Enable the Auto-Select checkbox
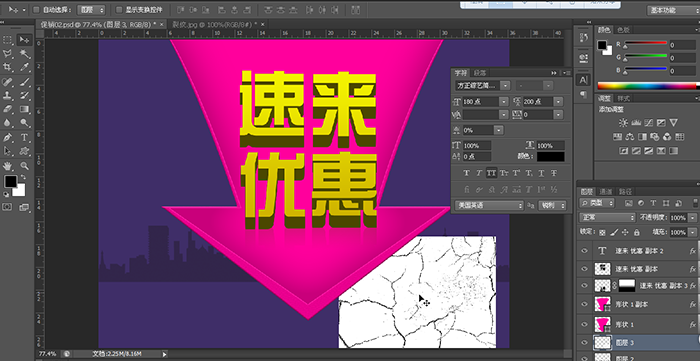Screen dimensions: 700x361 point(36,9)
